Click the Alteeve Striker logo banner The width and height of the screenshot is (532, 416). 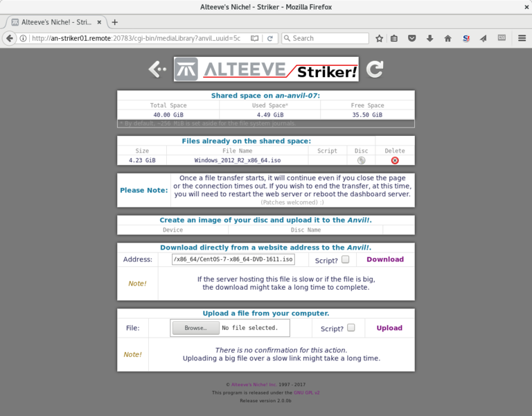tap(266, 69)
